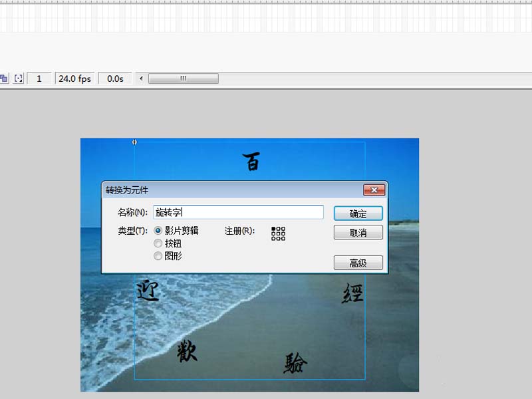
Task: Click the 转换为元件 dialog title text
Action: (x=127, y=190)
